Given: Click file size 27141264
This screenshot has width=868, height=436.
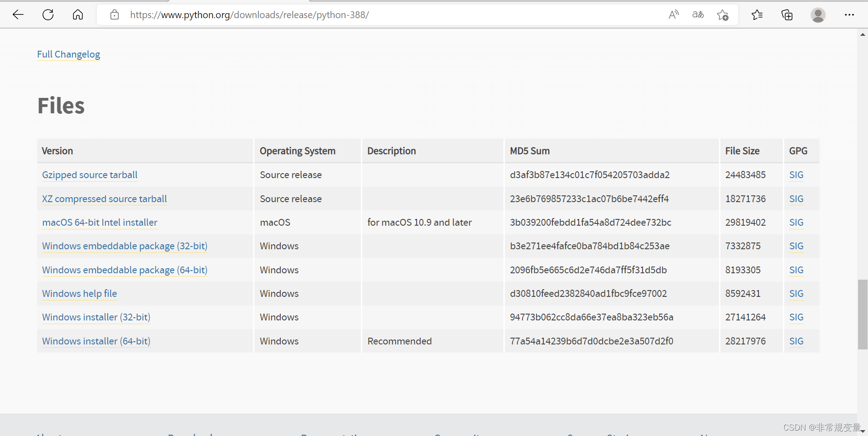Looking at the screenshot, I should coord(745,317).
